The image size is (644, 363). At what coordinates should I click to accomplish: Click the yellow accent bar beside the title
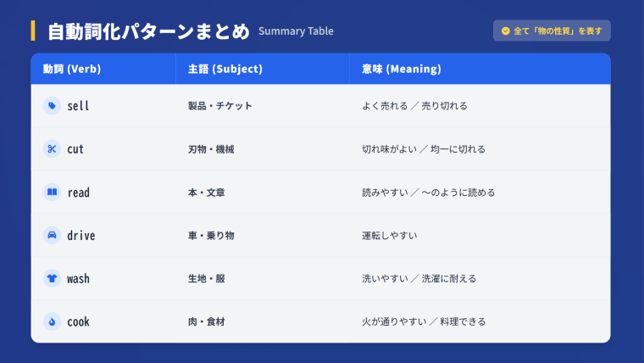33,31
